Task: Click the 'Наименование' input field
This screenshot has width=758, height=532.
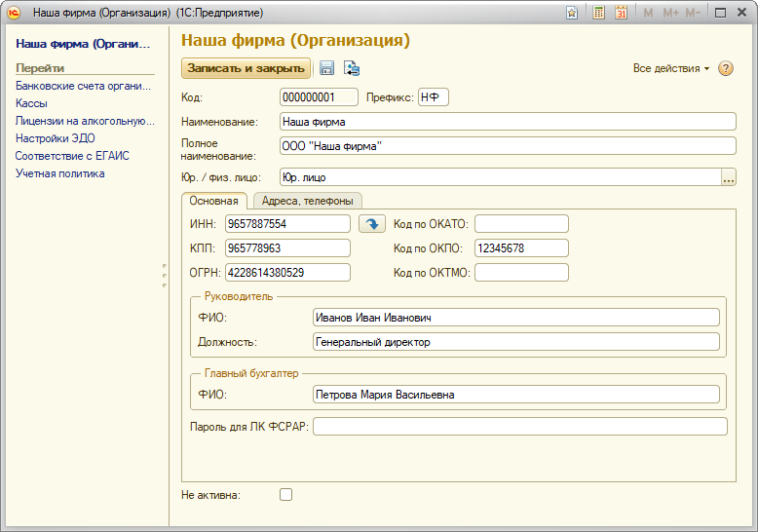Action: tap(507, 122)
